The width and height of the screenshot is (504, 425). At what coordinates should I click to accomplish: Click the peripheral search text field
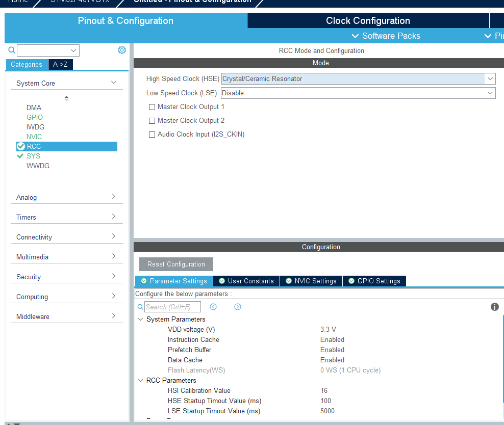43,50
